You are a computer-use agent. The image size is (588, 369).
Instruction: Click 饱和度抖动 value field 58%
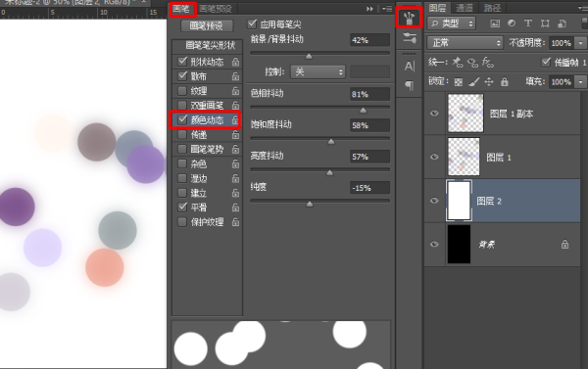click(369, 125)
